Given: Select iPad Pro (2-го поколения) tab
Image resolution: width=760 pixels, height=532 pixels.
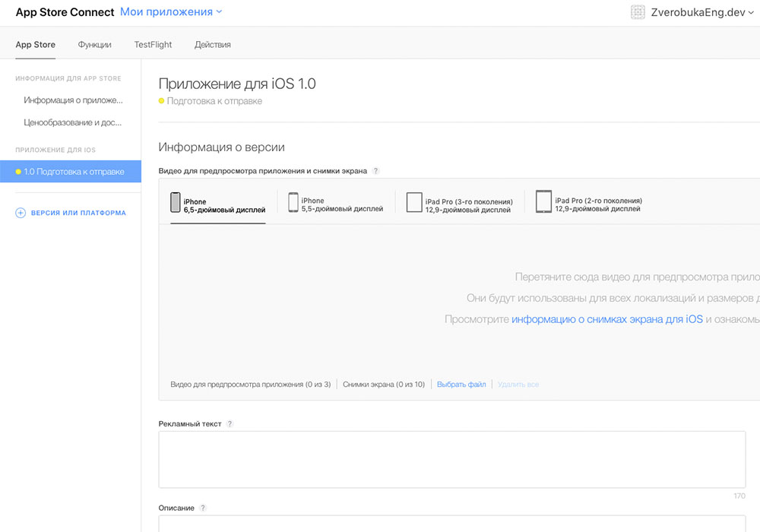Looking at the screenshot, I should [589, 201].
